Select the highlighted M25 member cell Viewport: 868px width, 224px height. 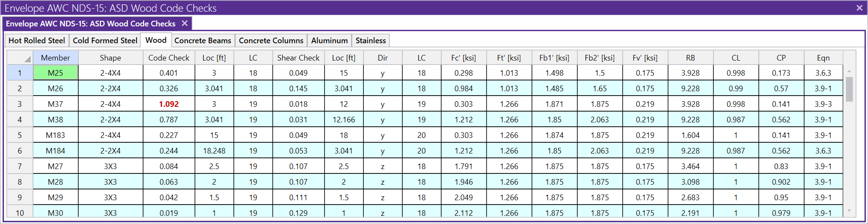point(55,73)
